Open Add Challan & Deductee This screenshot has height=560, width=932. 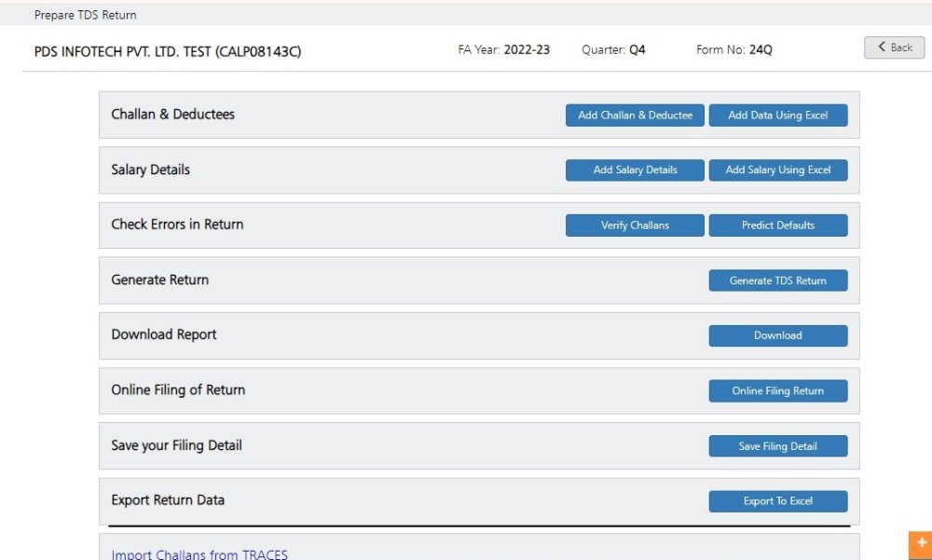[635, 116]
